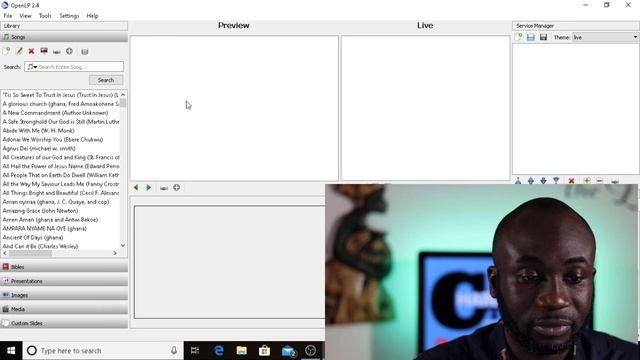Open the Theme dropdown showing live
Image resolution: width=640 pixels, height=360 pixels.
coord(605,37)
